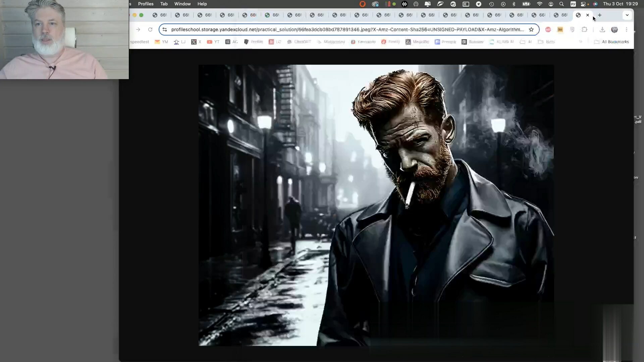Open the Profiles menu
The height and width of the screenshot is (362, 644).
(146, 4)
